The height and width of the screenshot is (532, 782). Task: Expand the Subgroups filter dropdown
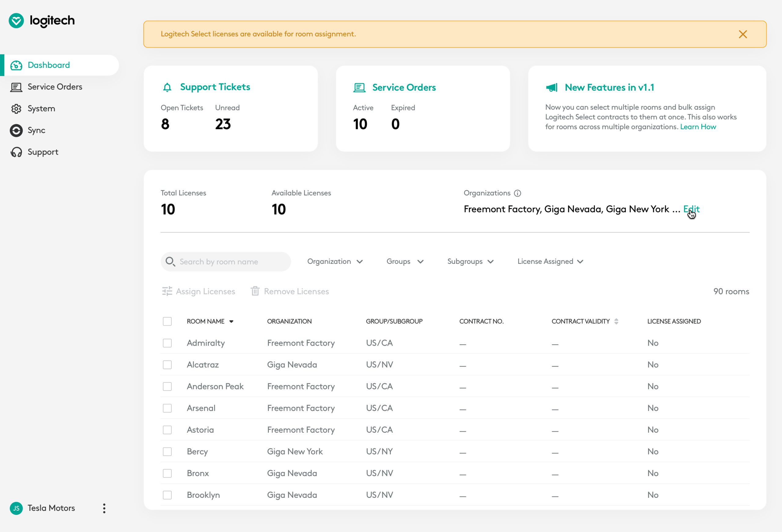(470, 261)
